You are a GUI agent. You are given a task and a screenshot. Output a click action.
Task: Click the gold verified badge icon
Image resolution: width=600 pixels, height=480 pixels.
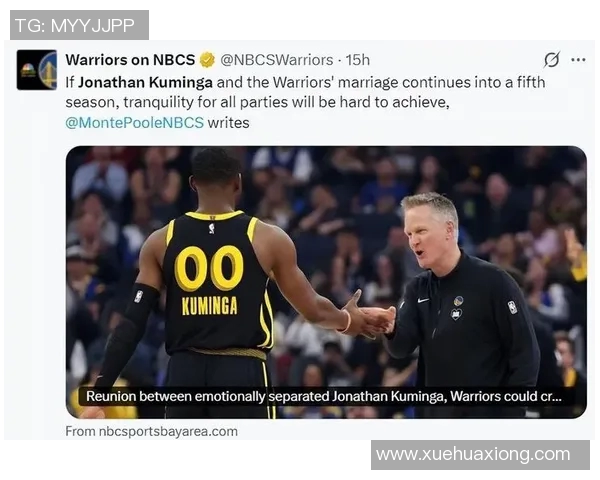[207, 60]
